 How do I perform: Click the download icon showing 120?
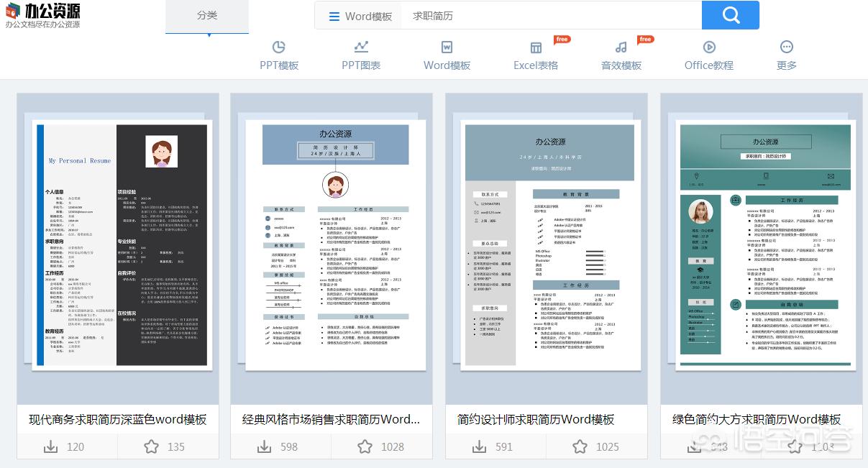[x=50, y=446]
